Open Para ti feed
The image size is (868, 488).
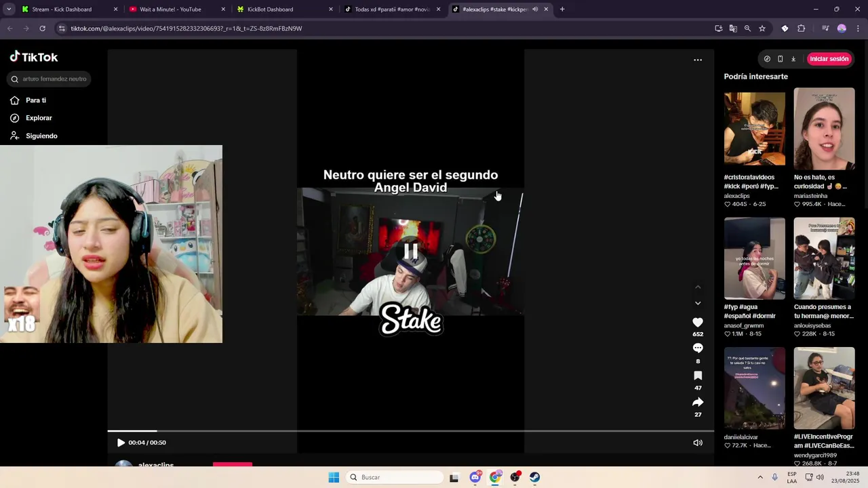pyautogui.click(x=28, y=100)
